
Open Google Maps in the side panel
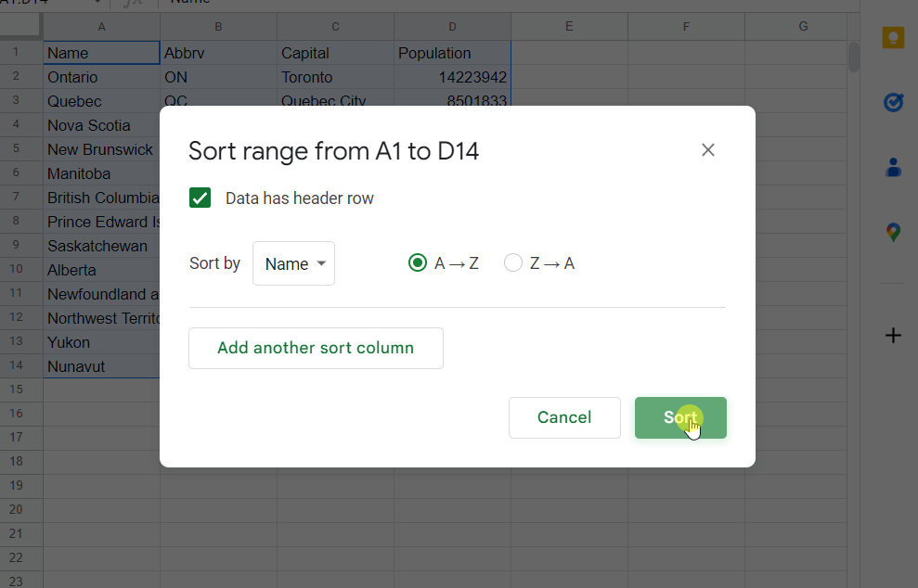[893, 232]
